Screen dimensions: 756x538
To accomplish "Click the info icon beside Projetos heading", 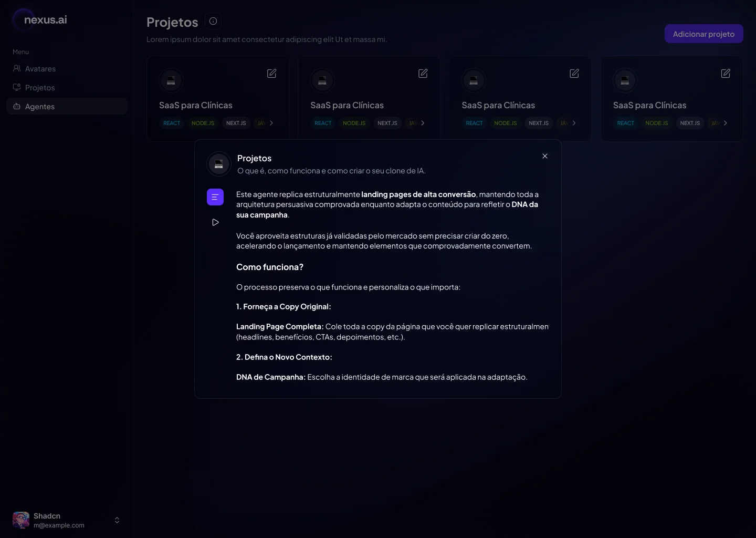I will 213,21.
